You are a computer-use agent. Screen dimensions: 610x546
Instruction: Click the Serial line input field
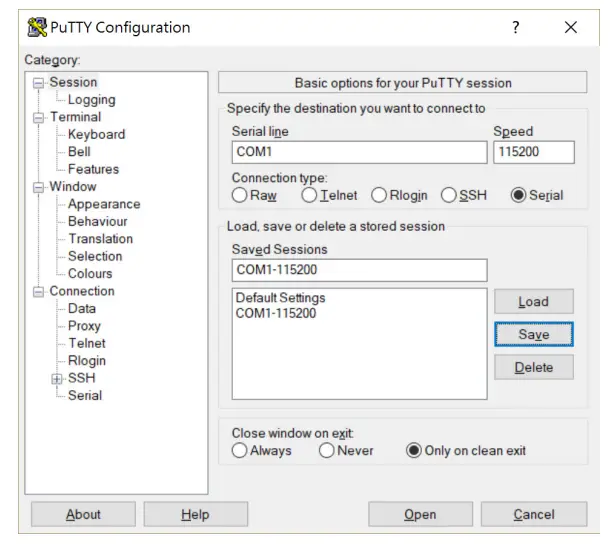click(x=359, y=152)
